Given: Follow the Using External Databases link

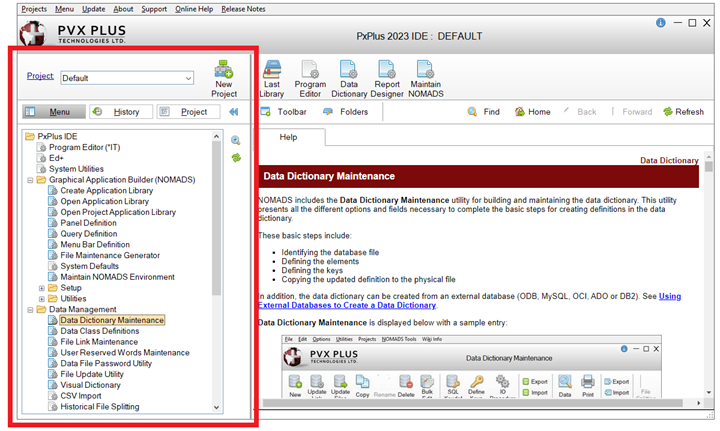Looking at the screenshot, I should tap(669, 296).
